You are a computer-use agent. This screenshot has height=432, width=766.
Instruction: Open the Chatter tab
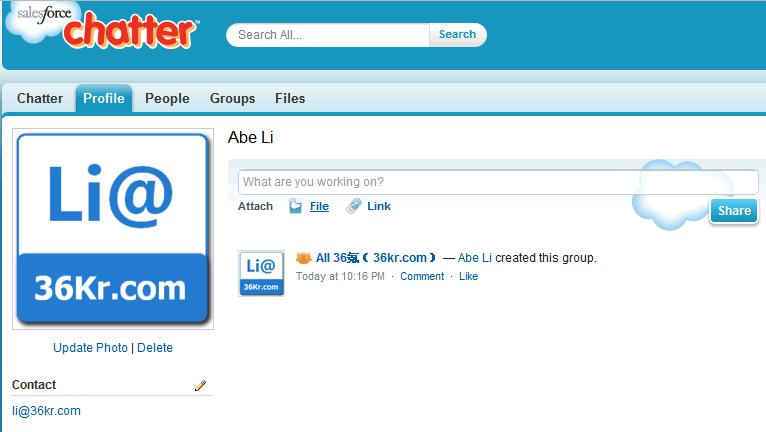[x=40, y=98]
